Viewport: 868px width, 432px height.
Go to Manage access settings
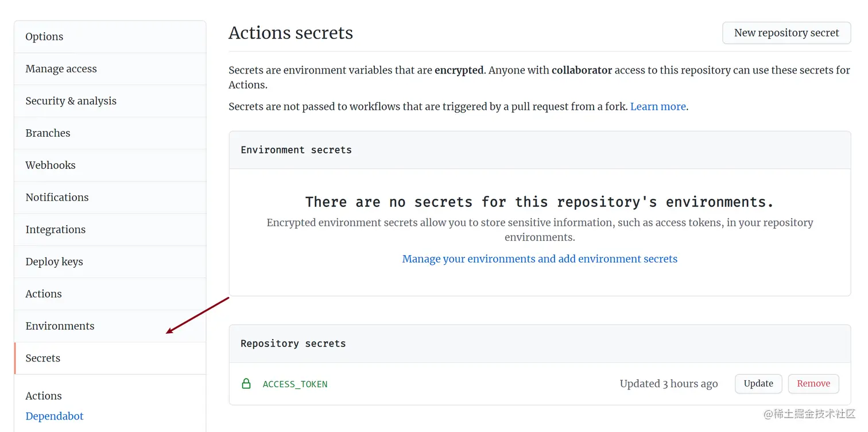click(61, 69)
